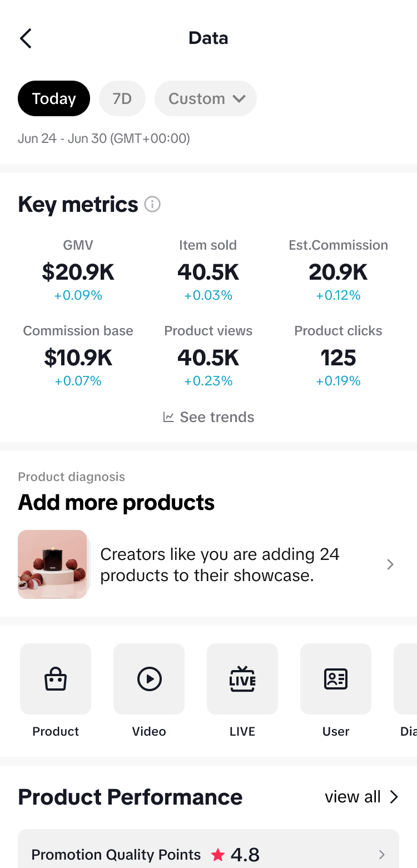The height and width of the screenshot is (868, 417).
Task: Click the red star rating icon
Action: [218, 855]
